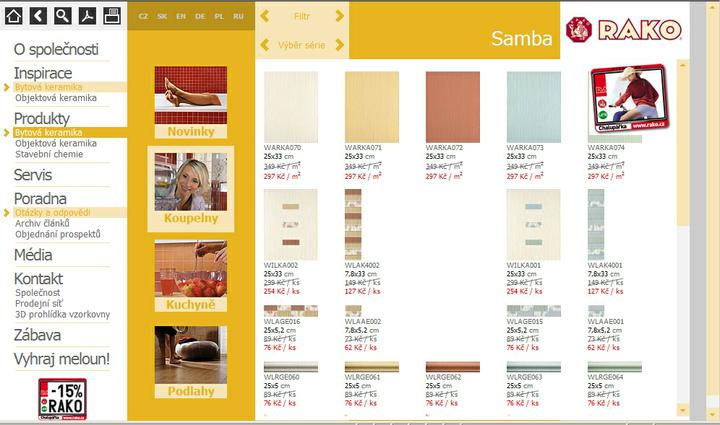Viewport: 720px width, 425px height.
Task: Click the product list scroll-down arrow
Action: (683, 410)
